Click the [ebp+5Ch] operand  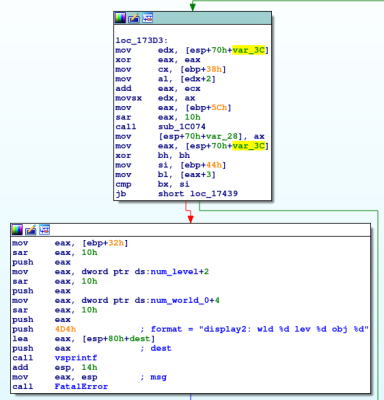point(208,108)
